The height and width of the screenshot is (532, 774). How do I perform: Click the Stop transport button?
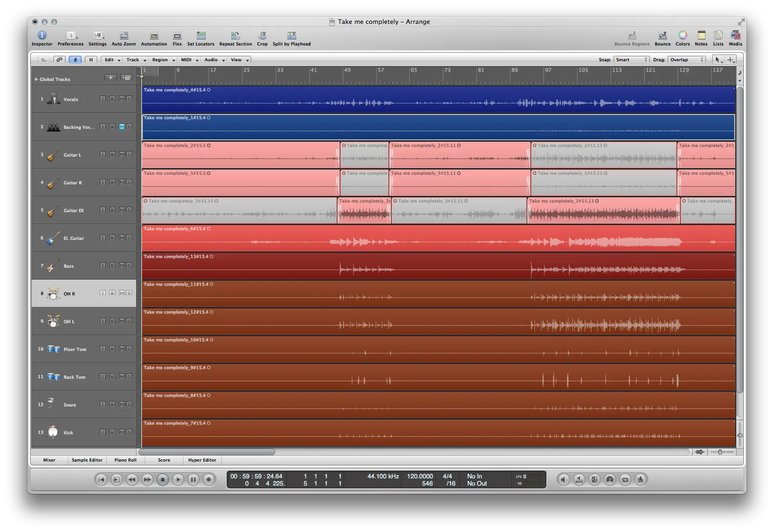[162, 479]
